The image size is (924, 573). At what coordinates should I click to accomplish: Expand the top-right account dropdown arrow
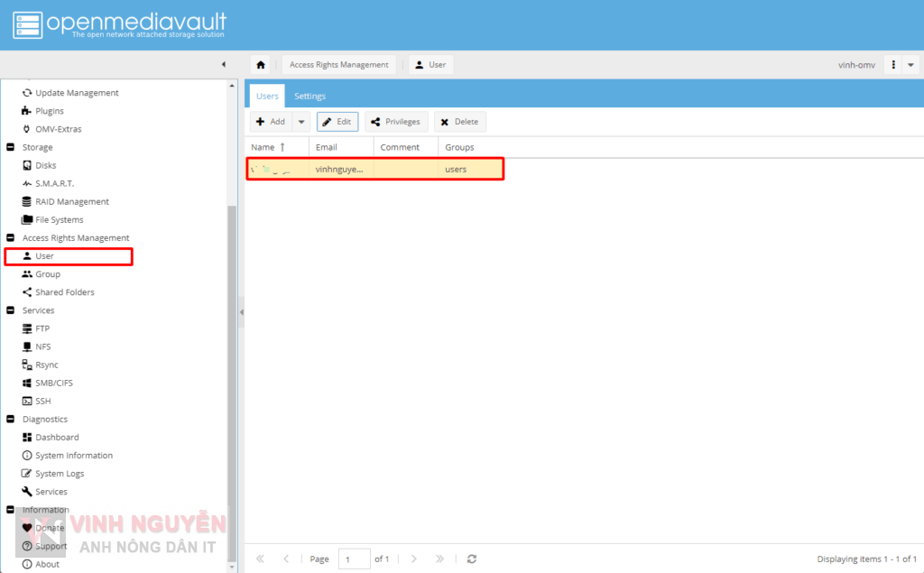[x=911, y=64]
